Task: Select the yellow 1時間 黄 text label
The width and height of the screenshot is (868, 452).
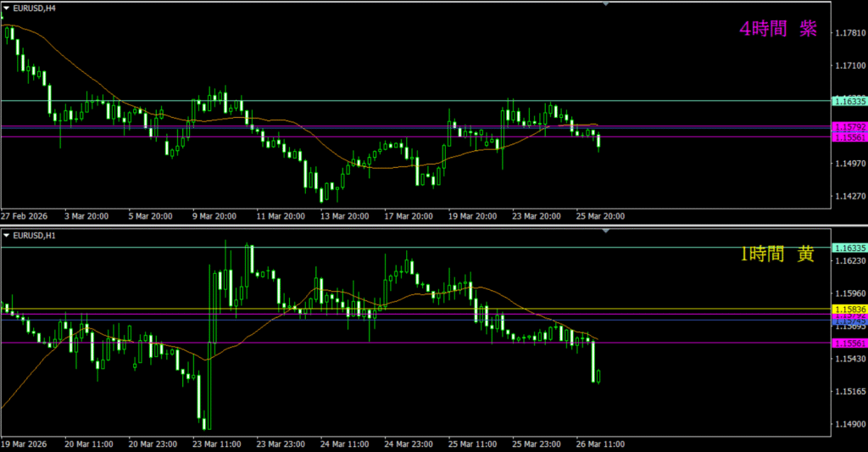Action: click(x=777, y=254)
